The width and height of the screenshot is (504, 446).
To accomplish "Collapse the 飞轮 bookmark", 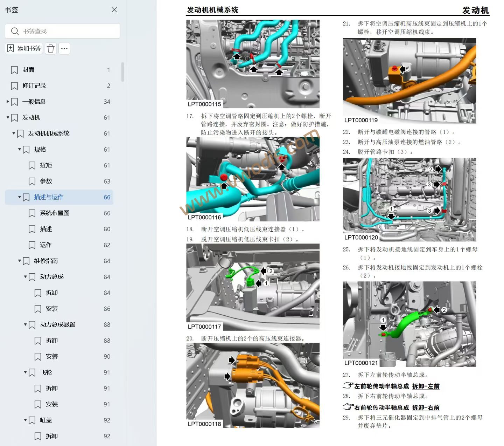I will 25,372.
